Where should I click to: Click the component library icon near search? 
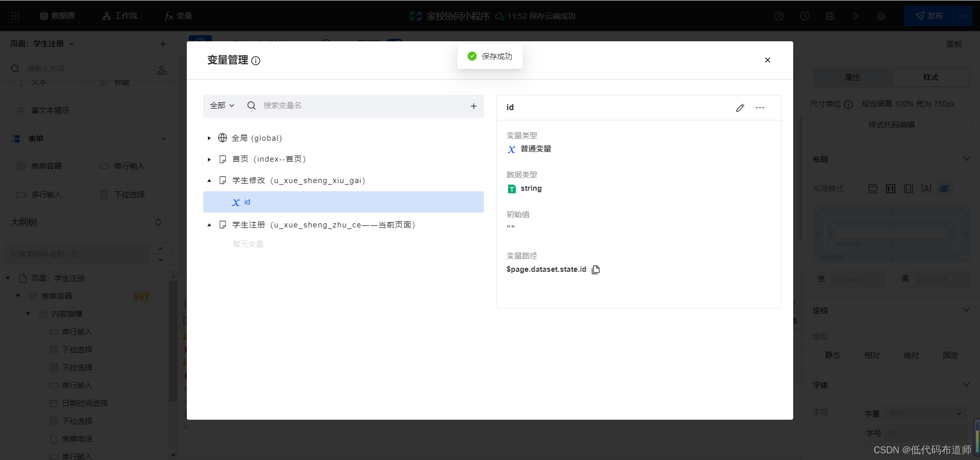(x=162, y=70)
